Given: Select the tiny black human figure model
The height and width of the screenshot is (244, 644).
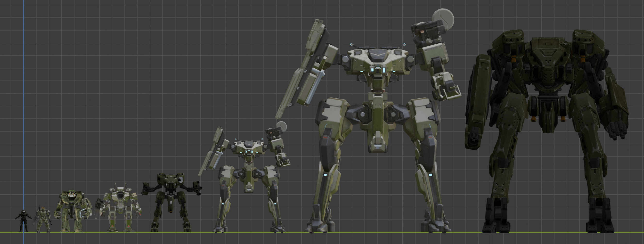Looking at the screenshot, I should click(24, 221).
